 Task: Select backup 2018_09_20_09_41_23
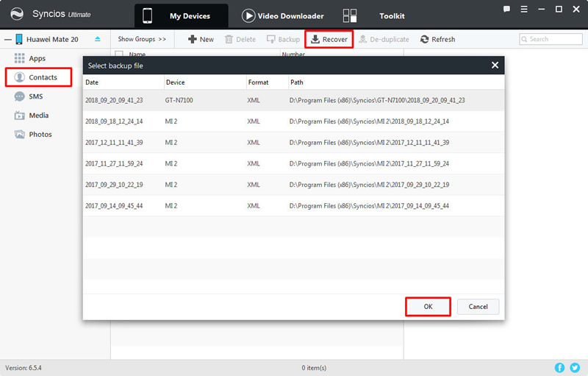point(293,100)
